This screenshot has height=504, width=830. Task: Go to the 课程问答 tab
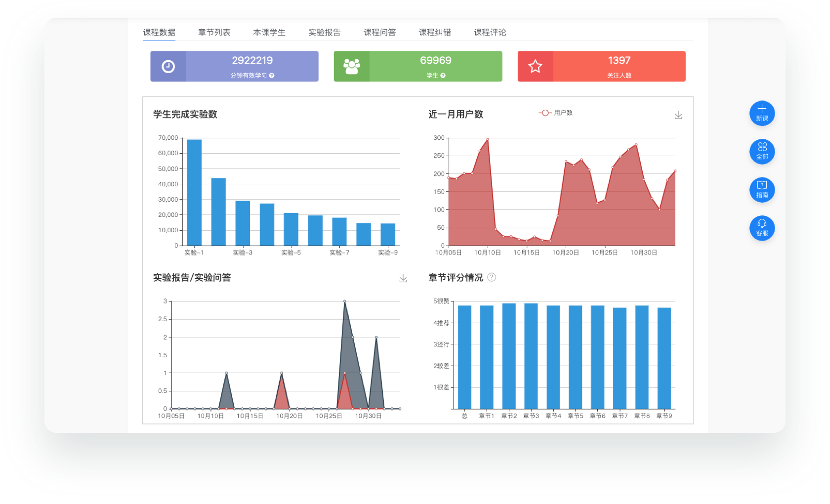379,32
